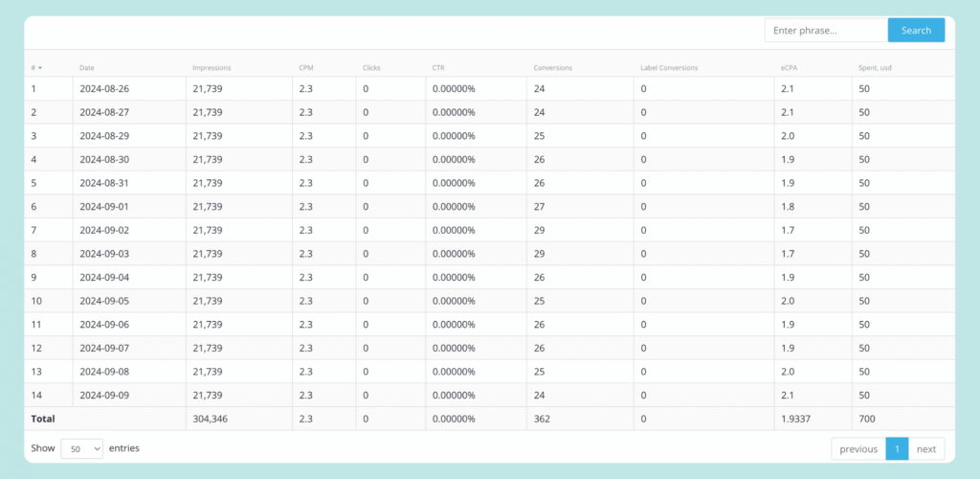Click the Label Conversions column header
The width and height of the screenshot is (980, 479).
click(x=669, y=67)
